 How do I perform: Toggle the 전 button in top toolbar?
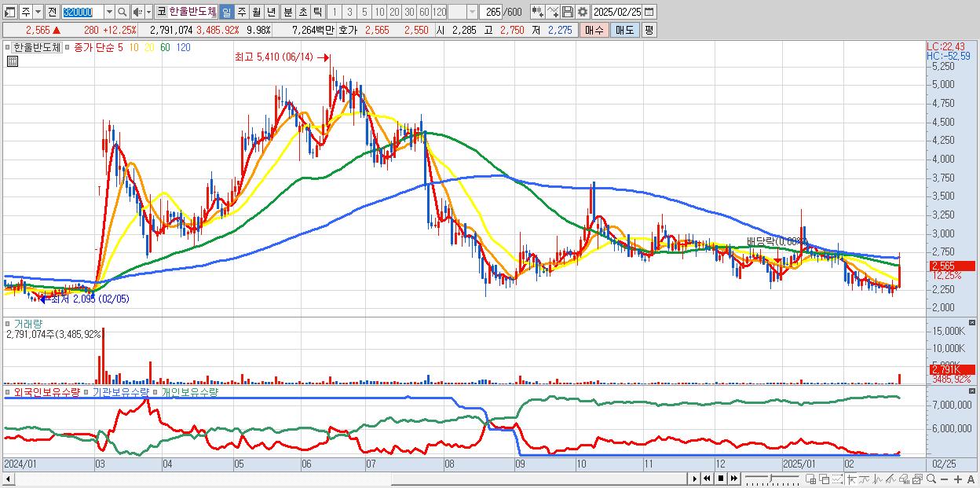(53, 12)
